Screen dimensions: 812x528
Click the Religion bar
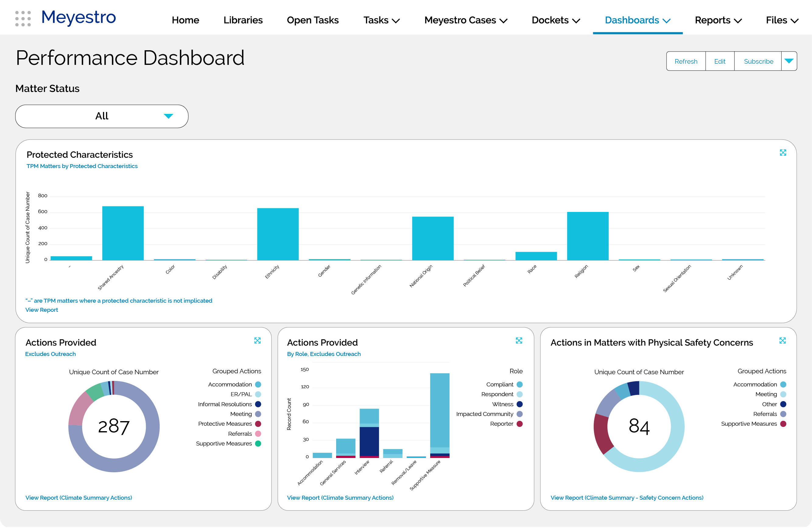[588, 236]
